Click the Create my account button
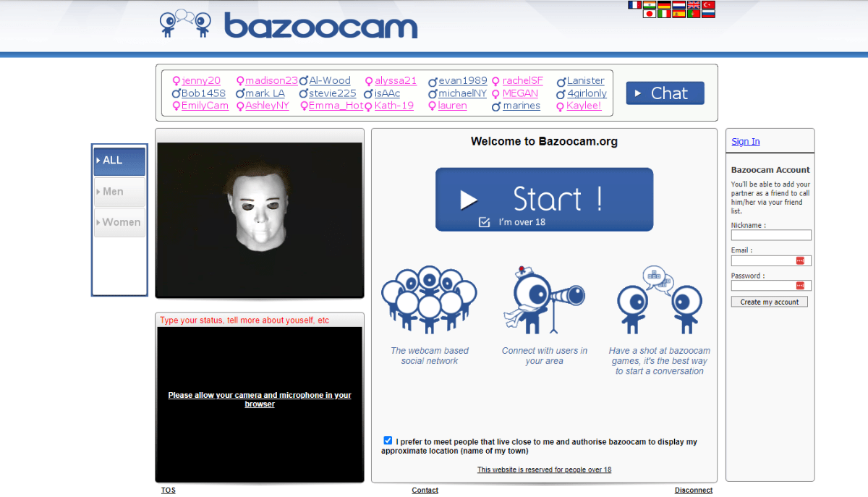 point(770,302)
